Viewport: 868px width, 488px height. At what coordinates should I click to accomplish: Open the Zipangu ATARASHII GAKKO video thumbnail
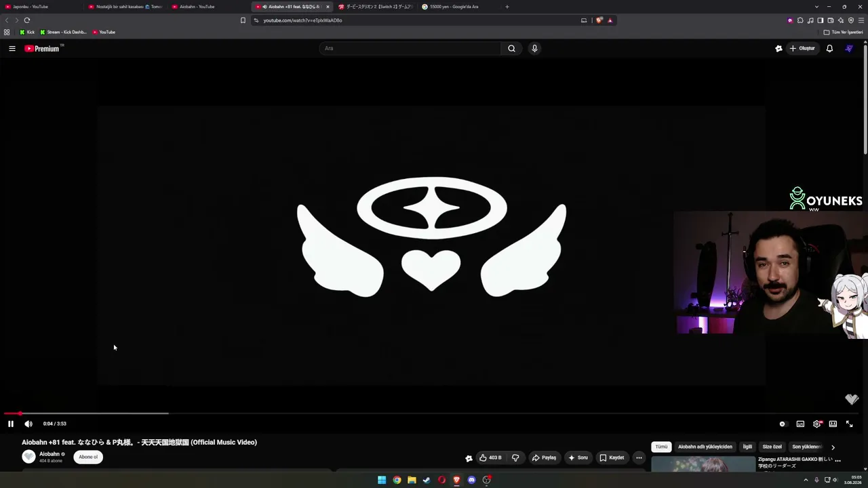point(703,464)
